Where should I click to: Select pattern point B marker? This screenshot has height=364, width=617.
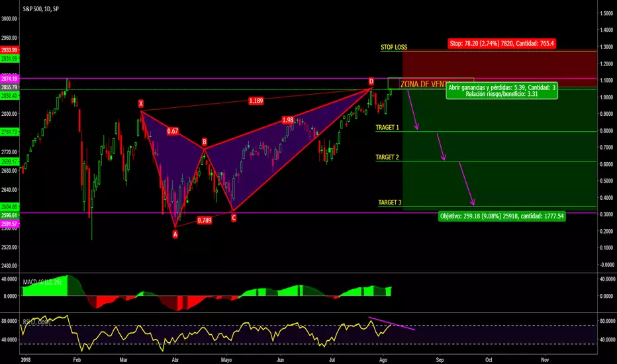(204, 142)
